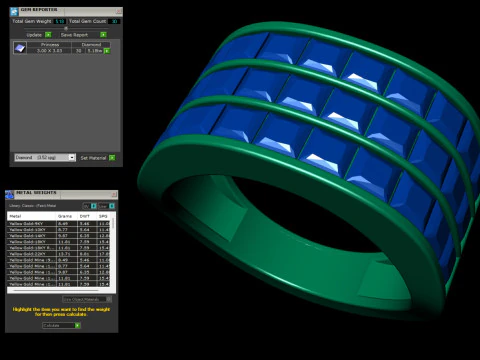The image size is (480, 360).
Task: Close the Metal Weights panel
Action: point(114,194)
